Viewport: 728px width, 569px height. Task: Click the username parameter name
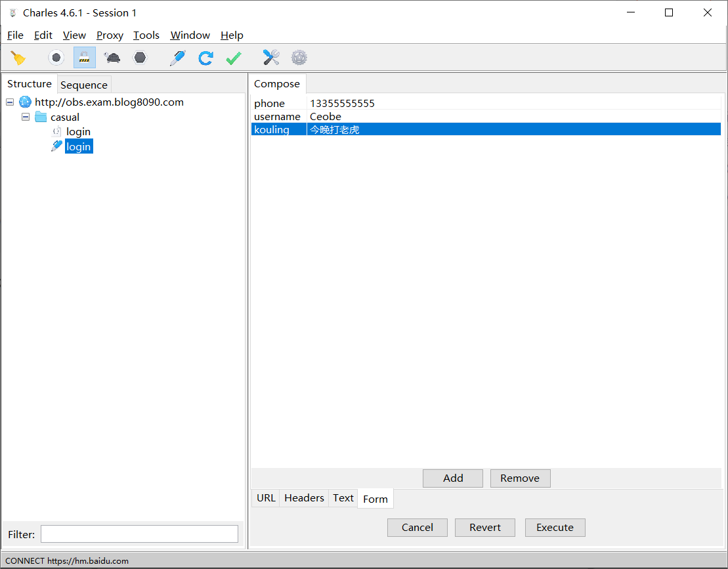click(277, 117)
